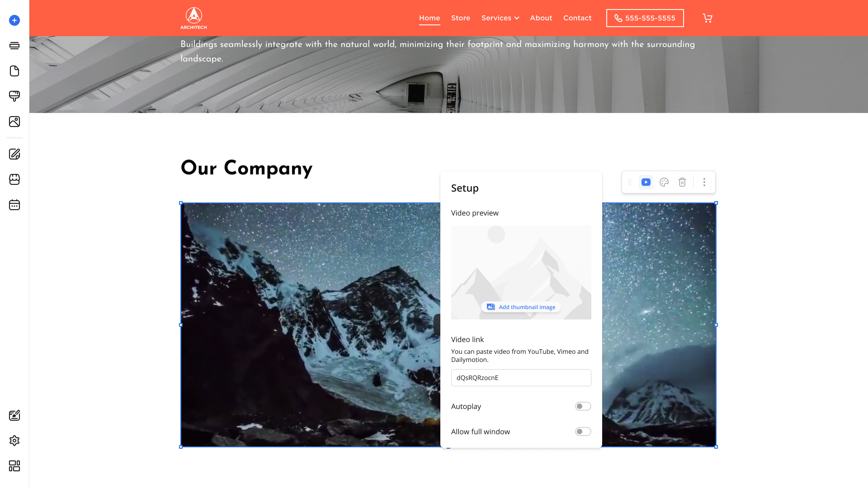Open the settings gear icon in sidebar

[14, 441]
